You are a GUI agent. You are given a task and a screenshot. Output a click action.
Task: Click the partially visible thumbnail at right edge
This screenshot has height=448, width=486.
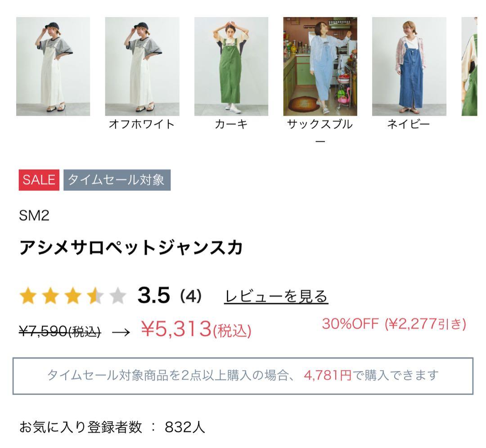click(x=469, y=66)
